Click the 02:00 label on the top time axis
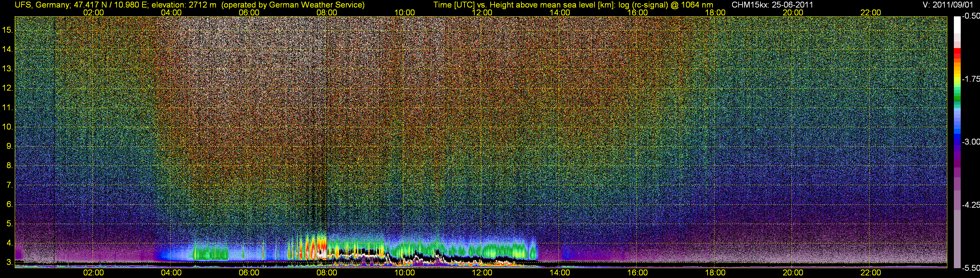 [93, 12]
